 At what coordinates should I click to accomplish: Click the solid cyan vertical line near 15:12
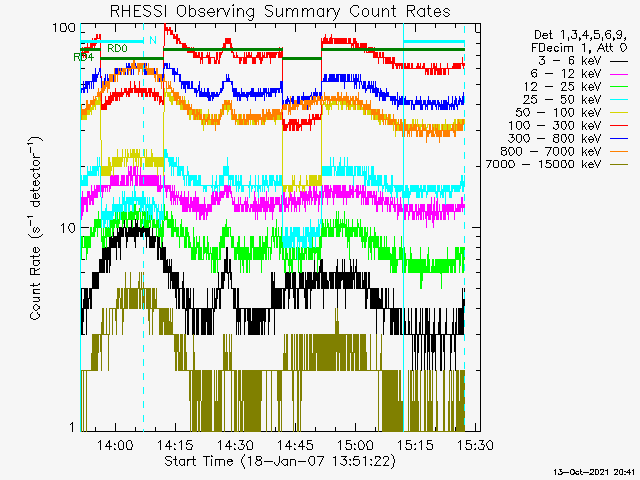(403, 227)
